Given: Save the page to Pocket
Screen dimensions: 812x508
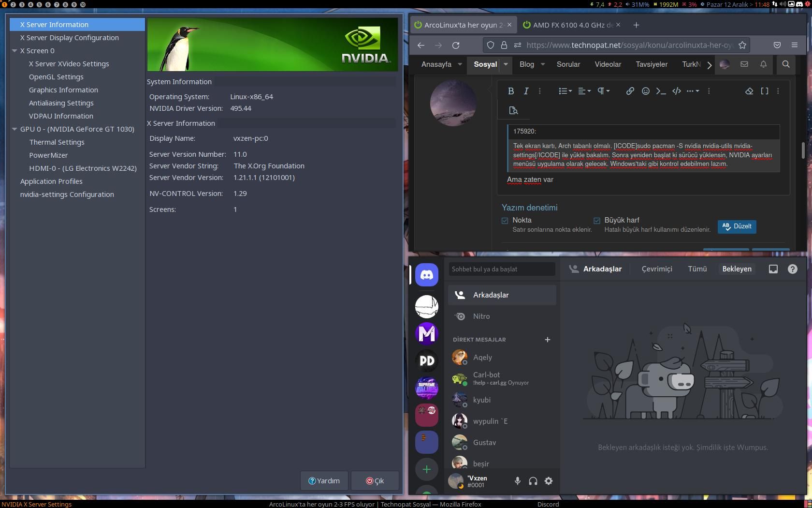Looking at the screenshot, I should [777, 45].
